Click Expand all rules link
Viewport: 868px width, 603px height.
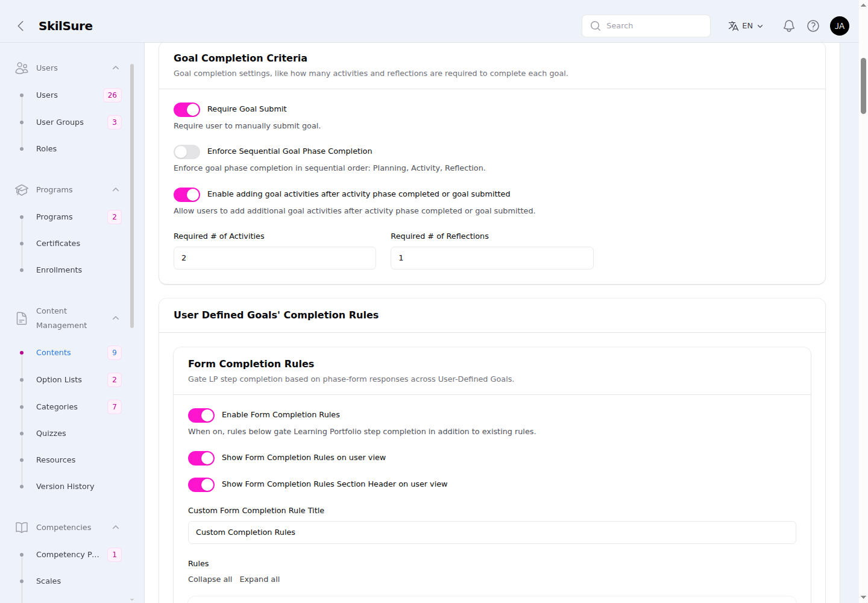tap(260, 579)
